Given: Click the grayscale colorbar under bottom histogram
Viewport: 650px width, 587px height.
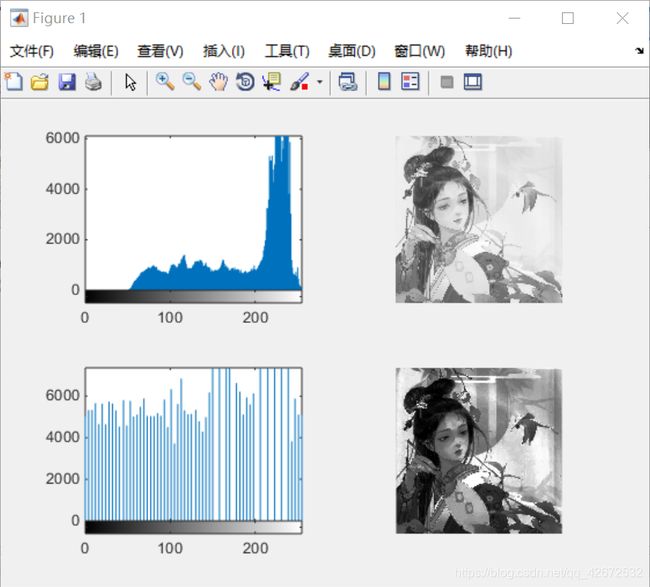Looking at the screenshot, I should point(194,527).
